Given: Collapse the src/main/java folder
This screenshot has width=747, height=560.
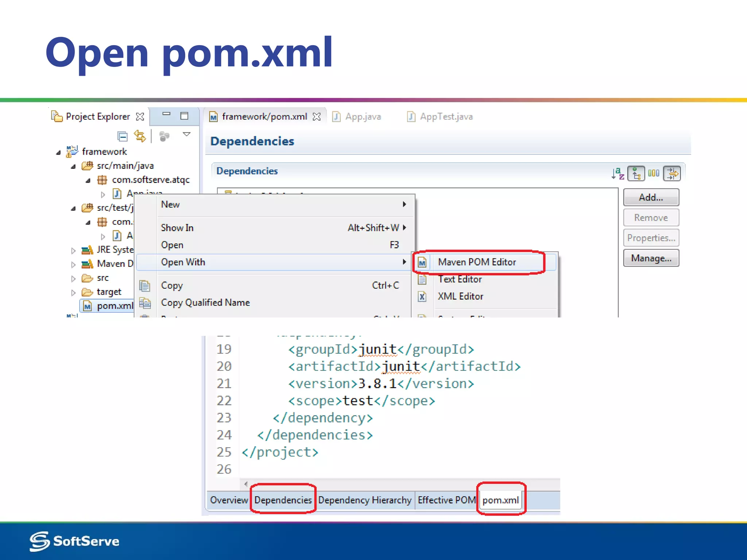Looking at the screenshot, I should 73,167.
